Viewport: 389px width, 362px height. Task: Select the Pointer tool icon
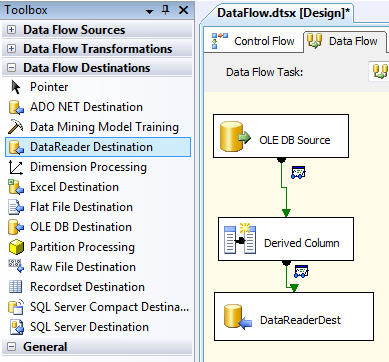point(16,87)
